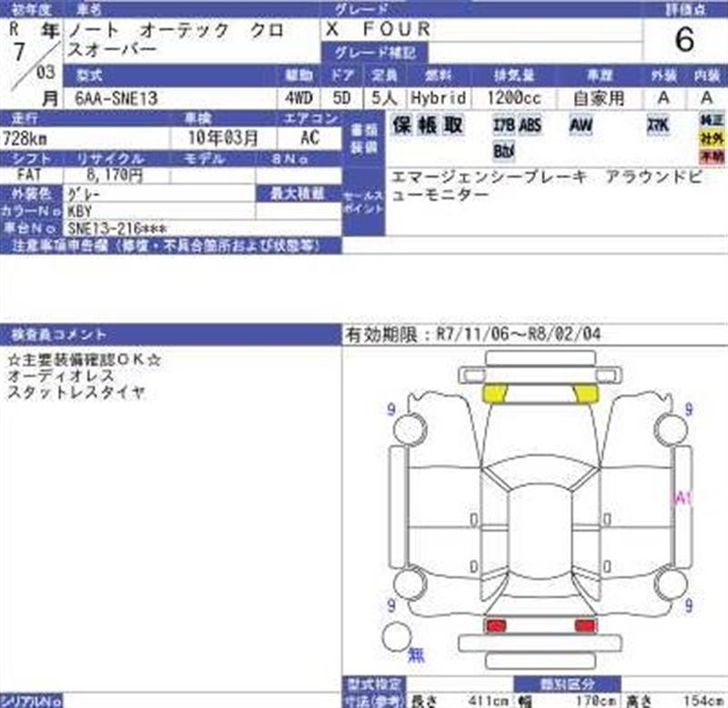Screen dimensions: 728x708
Task: Click the registration month 03
Action: click(x=45, y=73)
